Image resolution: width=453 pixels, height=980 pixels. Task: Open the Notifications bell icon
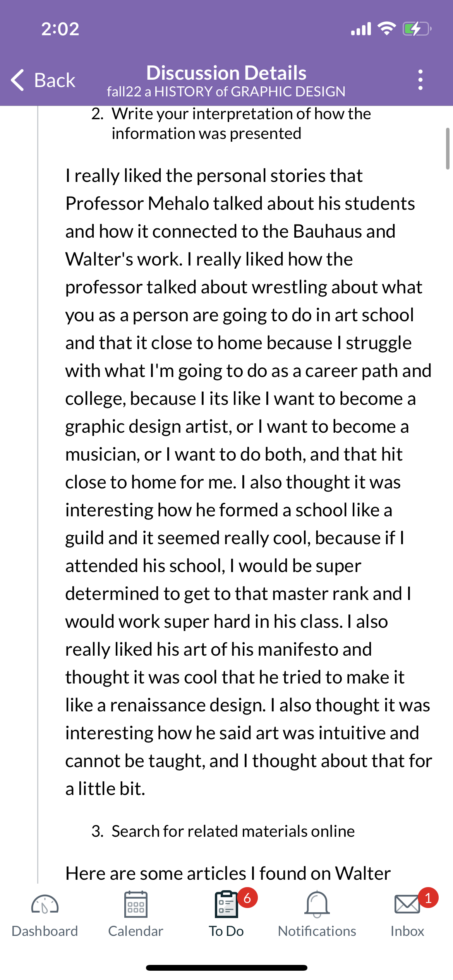(x=317, y=904)
